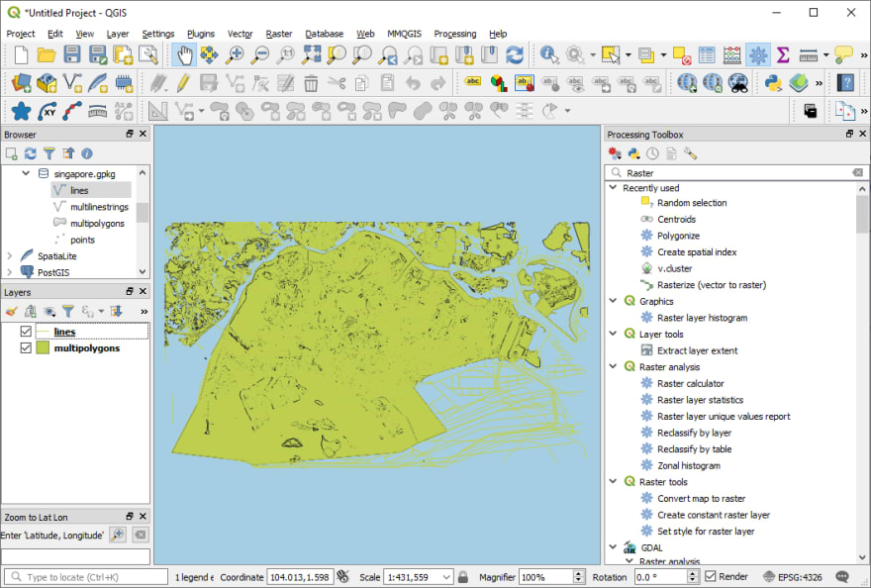Select the Zonal histogram algorithm
The width and height of the screenshot is (871, 588).
689,465
